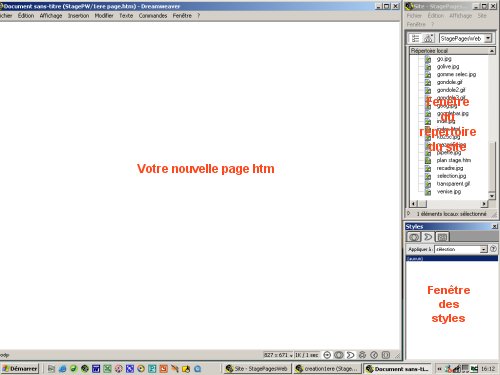Click the fourth launcher icon in document status bar
The width and height of the screenshot is (500, 375).
[362, 355]
